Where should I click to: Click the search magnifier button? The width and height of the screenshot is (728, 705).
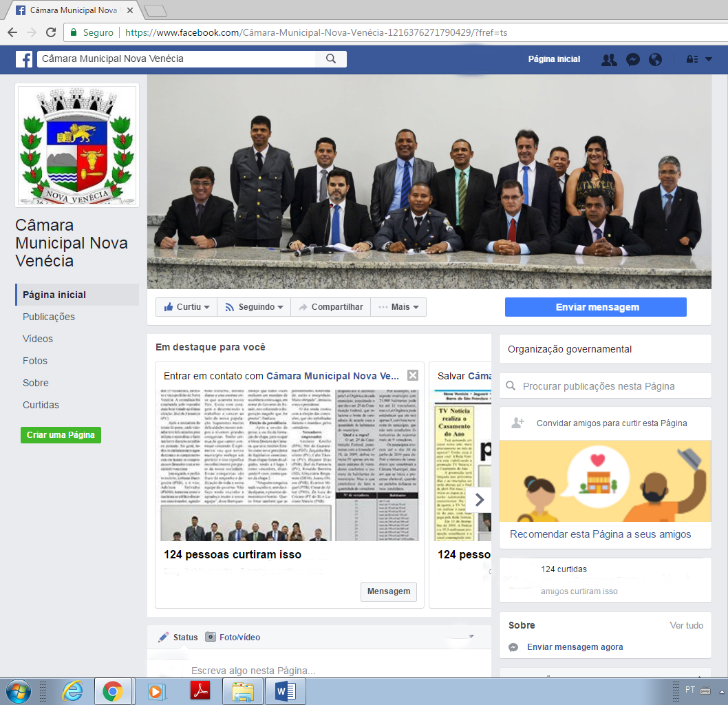[x=330, y=59]
